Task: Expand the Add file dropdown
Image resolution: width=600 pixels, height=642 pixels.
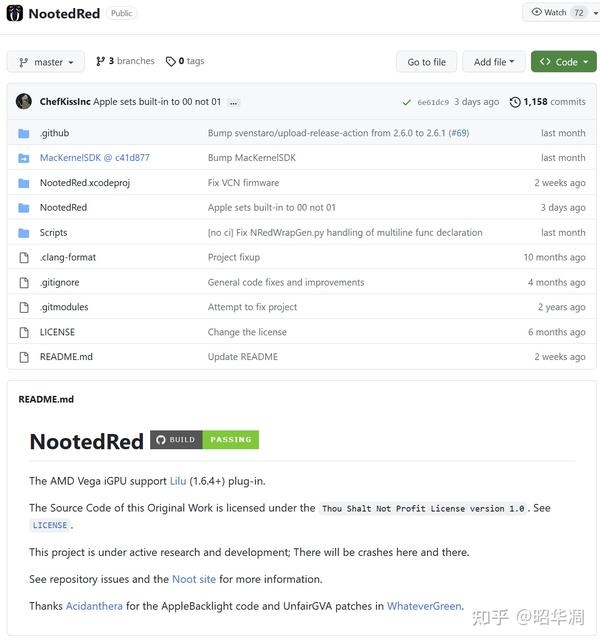Action: (x=494, y=62)
